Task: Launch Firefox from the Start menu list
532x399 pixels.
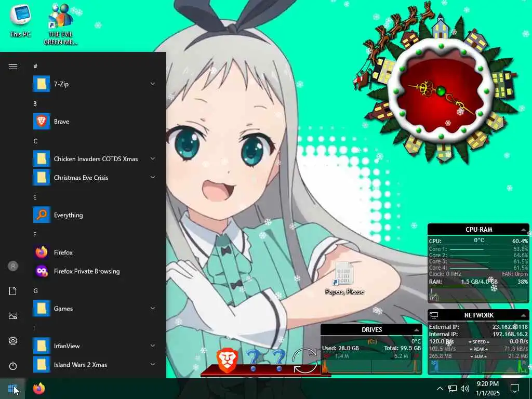Action: pos(95,252)
